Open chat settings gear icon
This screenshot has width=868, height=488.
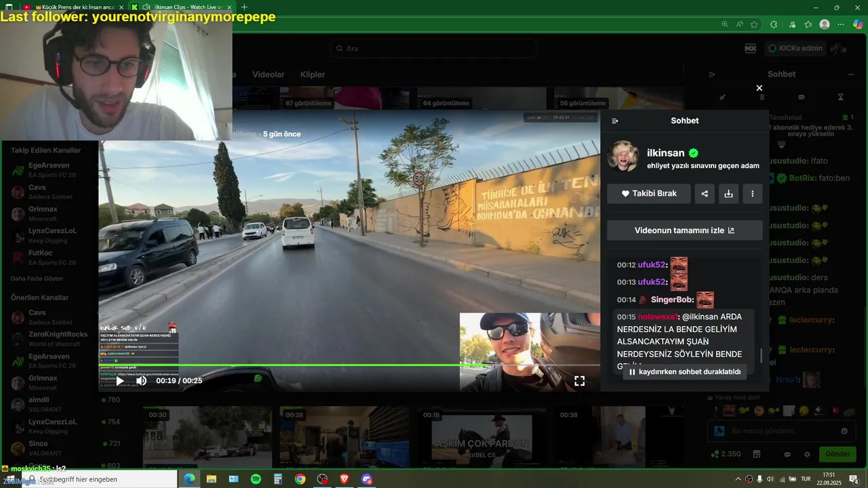pyautogui.click(x=807, y=455)
